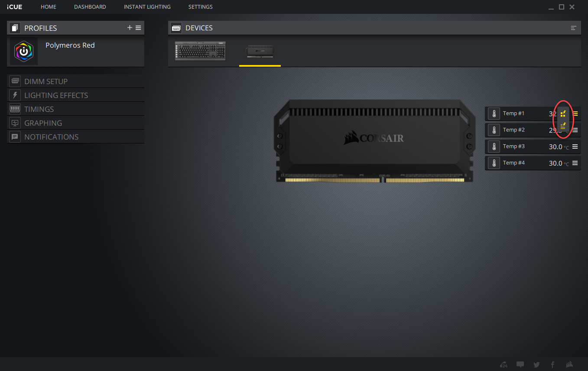Open the 24-hour phone support icon
The height and width of the screenshot is (371, 588).
tap(504, 364)
